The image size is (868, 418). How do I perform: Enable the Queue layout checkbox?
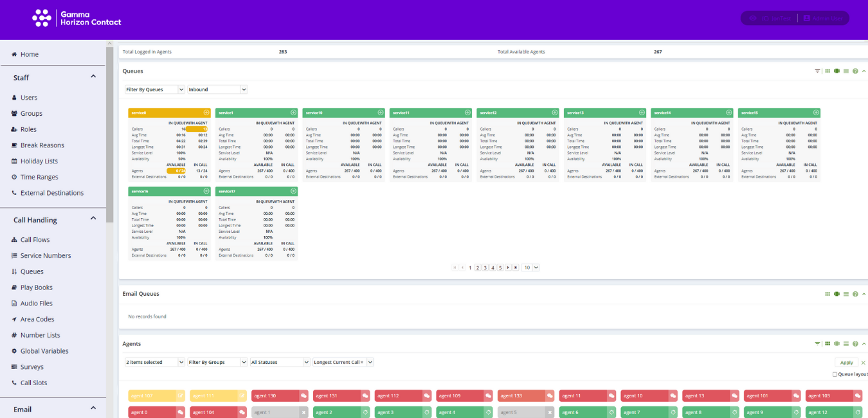(x=835, y=374)
